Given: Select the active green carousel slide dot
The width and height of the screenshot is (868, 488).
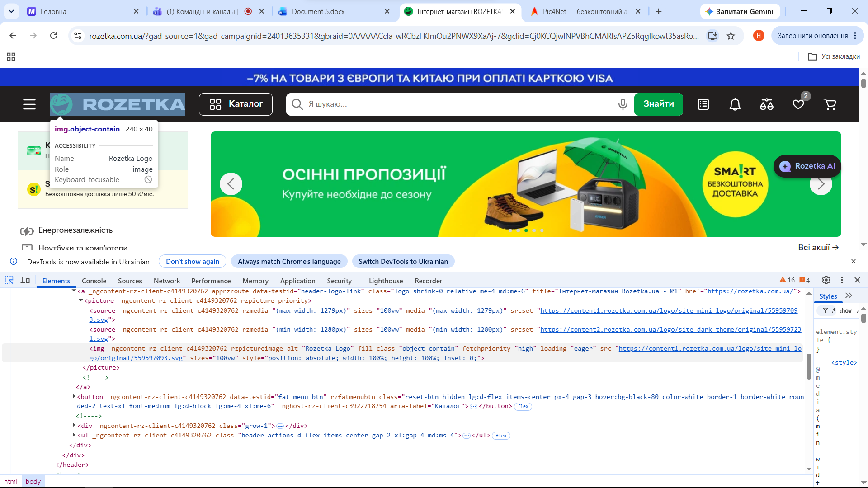Looking at the screenshot, I should (526, 230).
